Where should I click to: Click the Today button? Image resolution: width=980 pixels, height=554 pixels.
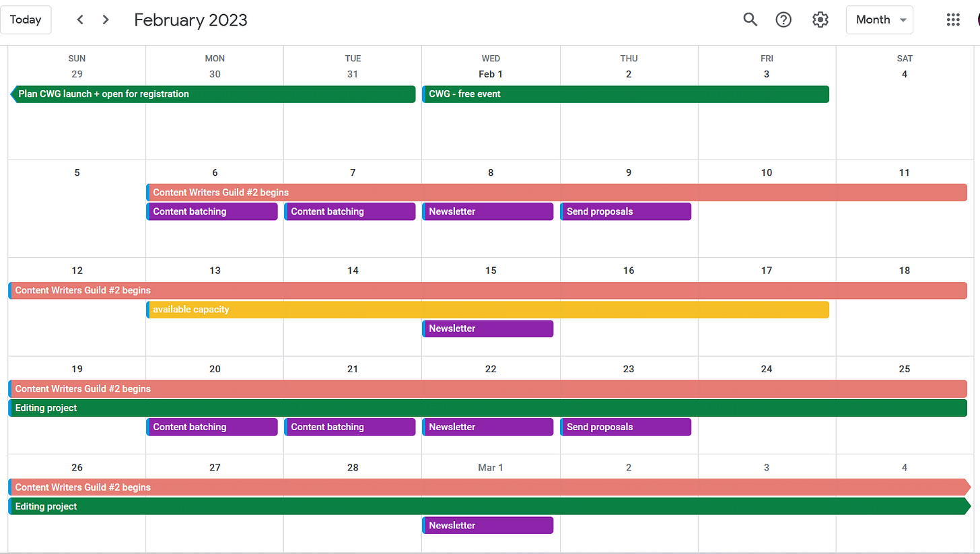(x=26, y=20)
